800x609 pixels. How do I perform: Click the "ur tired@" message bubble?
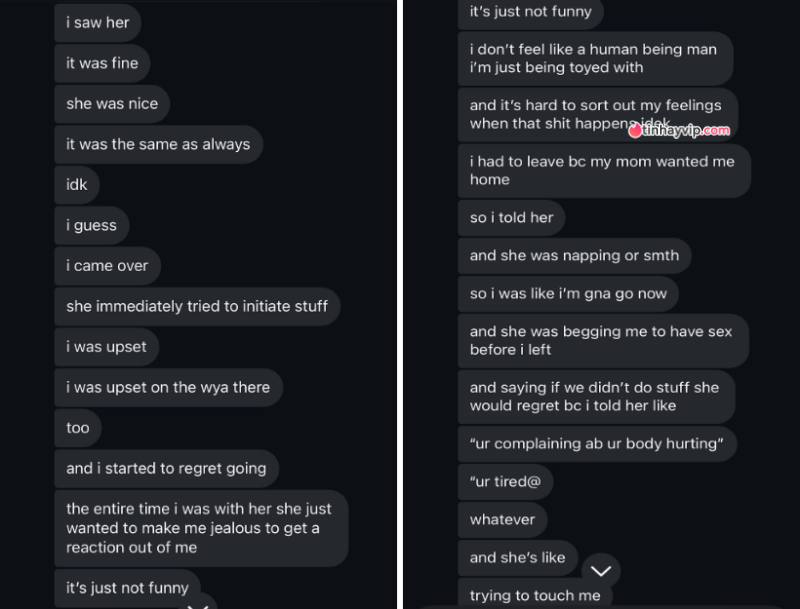505,481
